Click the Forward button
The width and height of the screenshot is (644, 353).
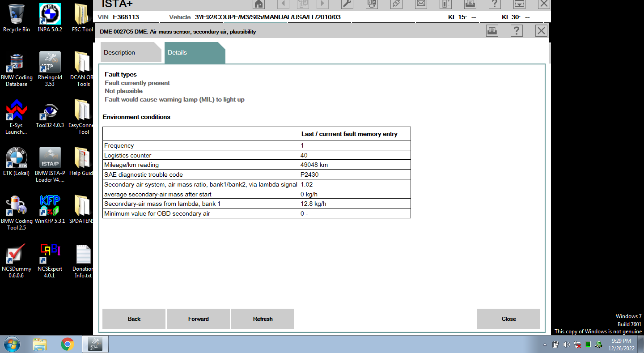pos(198,319)
